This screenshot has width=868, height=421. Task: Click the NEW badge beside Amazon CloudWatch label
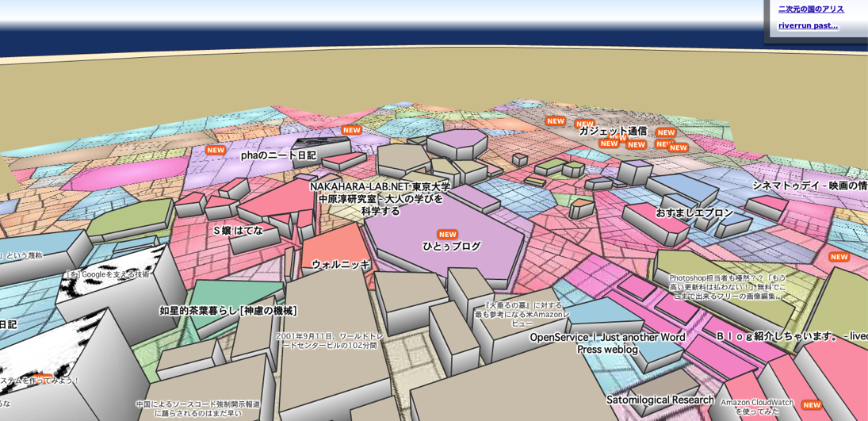tap(812, 405)
